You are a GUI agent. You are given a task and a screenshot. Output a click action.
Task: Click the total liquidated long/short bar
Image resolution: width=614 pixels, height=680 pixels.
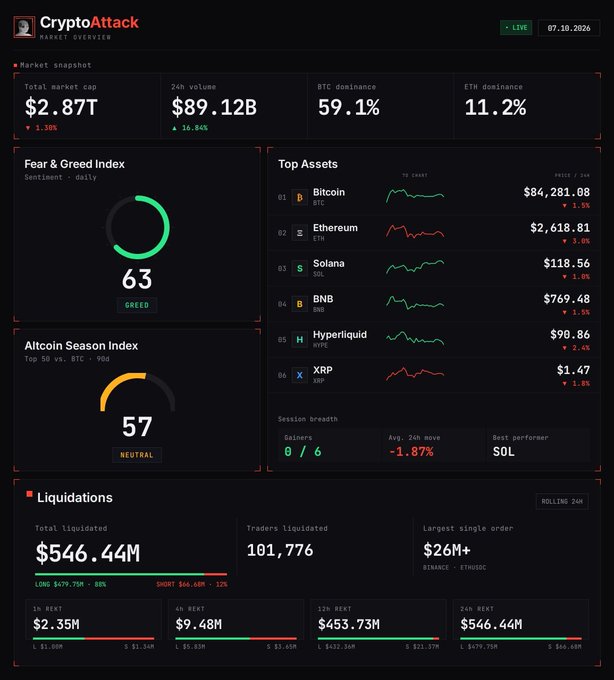[x=131, y=574]
